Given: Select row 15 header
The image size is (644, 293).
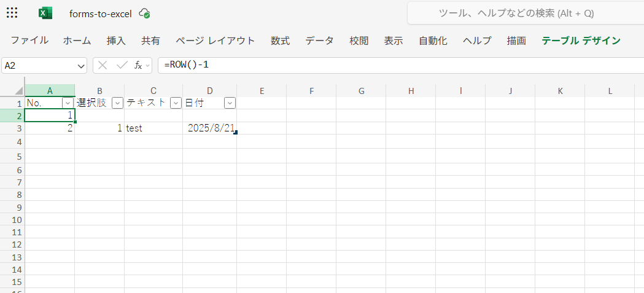Looking at the screenshot, I should point(12,282).
